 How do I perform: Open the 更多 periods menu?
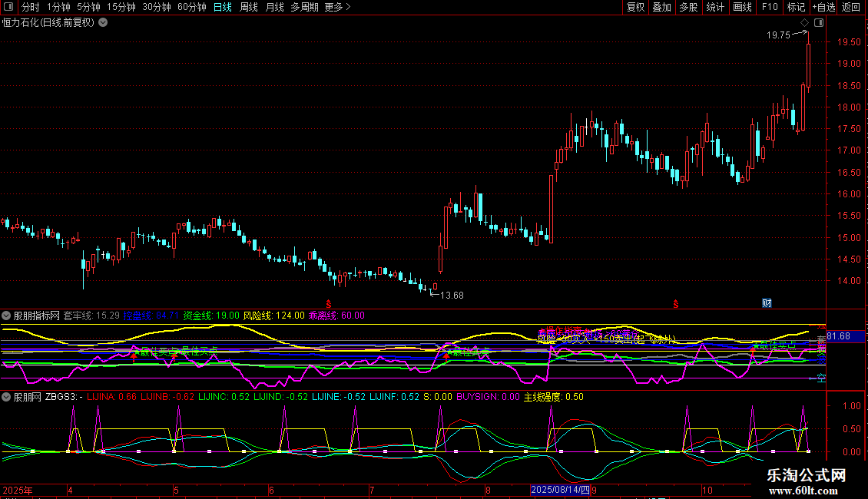(337, 7)
